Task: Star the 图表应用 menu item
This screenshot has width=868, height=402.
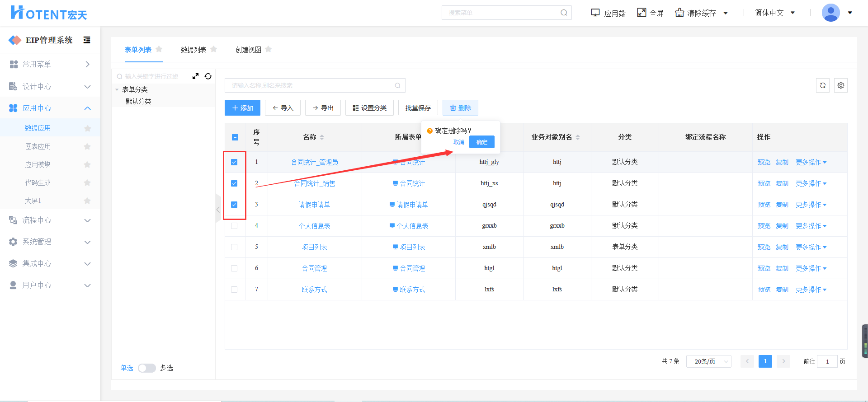Action: coord(88,146)
